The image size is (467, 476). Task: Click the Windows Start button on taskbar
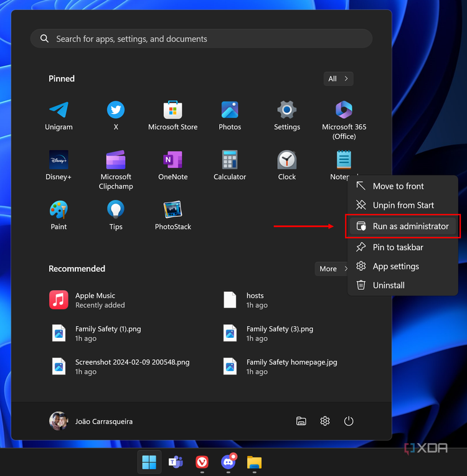(x=149, y=462)
